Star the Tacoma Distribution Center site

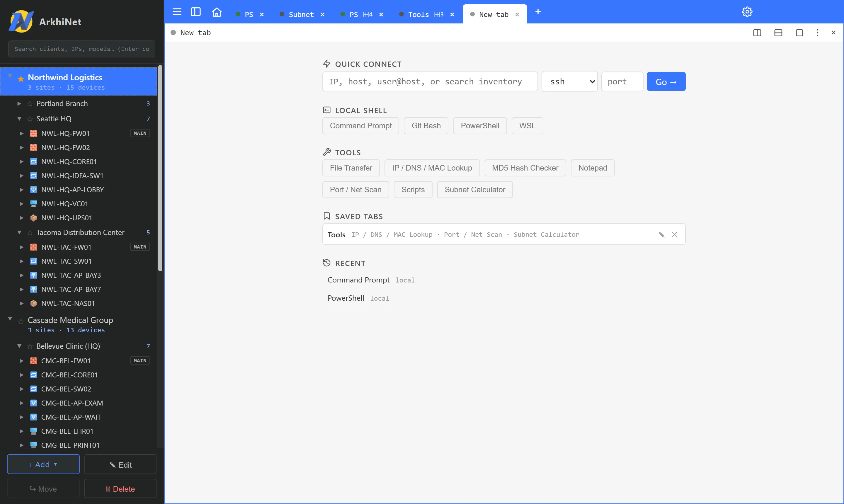pos(30,233)
